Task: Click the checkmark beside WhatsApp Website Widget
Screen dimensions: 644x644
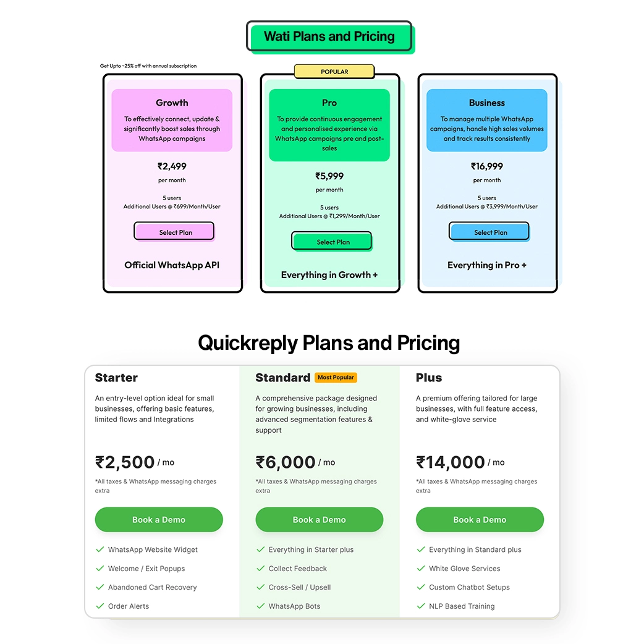Action: [x=100, y=549]
